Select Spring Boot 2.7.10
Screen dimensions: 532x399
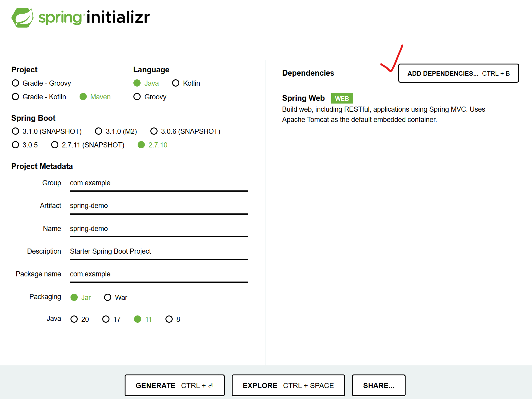click(152, 145)
